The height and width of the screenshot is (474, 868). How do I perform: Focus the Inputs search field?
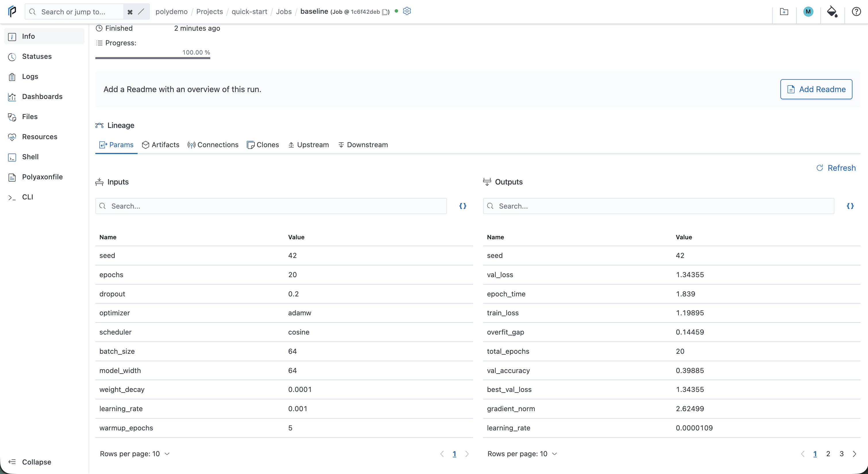pyautogui.click(x=271, y=206)
